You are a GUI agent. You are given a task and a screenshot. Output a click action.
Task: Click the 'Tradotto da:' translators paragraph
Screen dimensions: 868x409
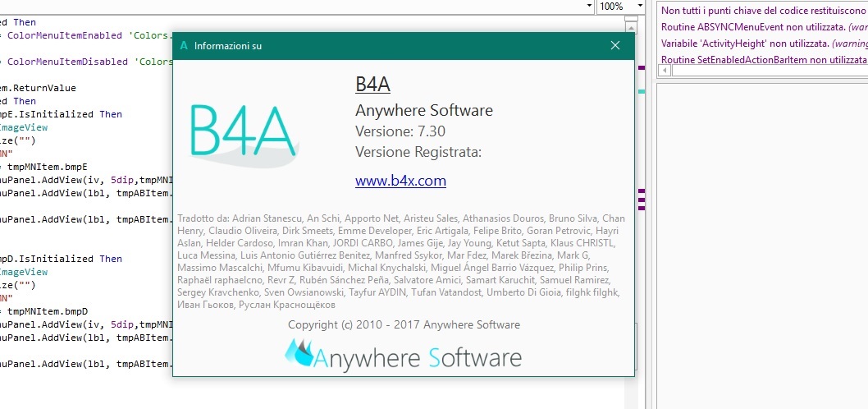(x=401, y=261)
